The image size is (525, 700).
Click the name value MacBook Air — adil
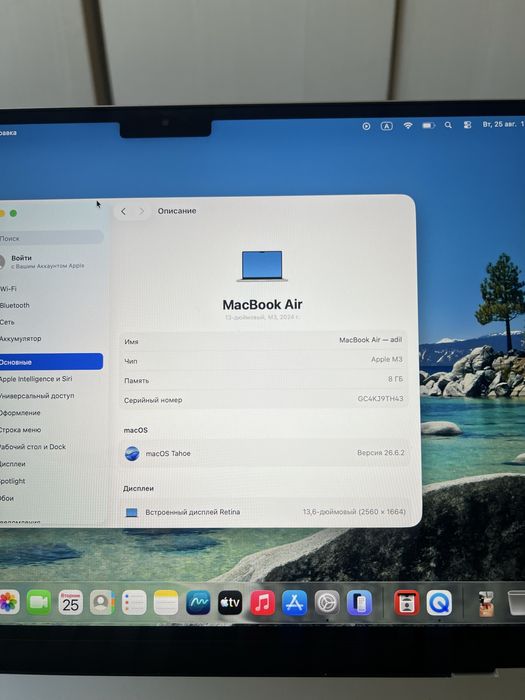371,340
